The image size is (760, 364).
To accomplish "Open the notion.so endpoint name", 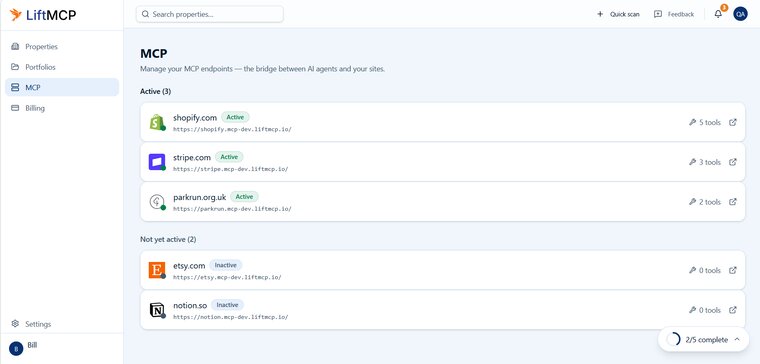I will [x=190, y=305].
